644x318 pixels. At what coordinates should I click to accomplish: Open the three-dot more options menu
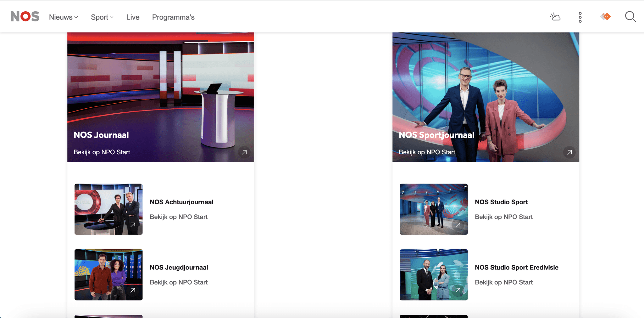click(580, 17)
